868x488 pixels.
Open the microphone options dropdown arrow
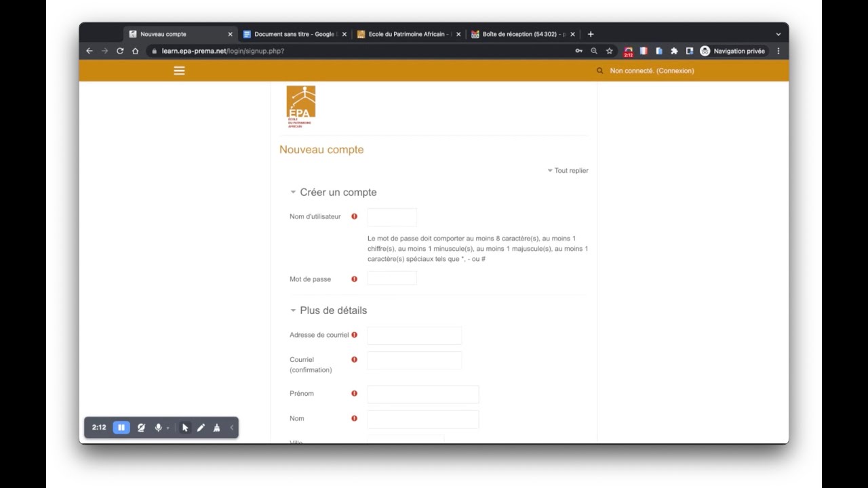(168, 428)
